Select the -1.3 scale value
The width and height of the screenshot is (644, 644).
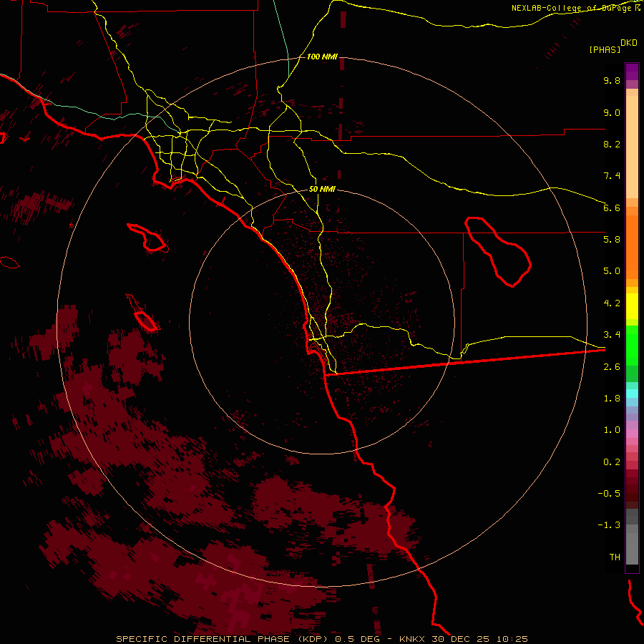pos(609,525)
